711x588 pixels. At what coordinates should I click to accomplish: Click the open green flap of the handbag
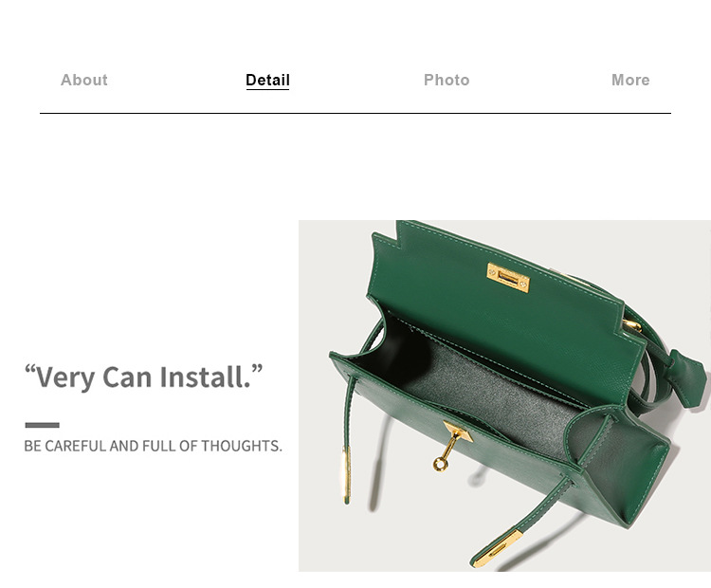(503, 308)
